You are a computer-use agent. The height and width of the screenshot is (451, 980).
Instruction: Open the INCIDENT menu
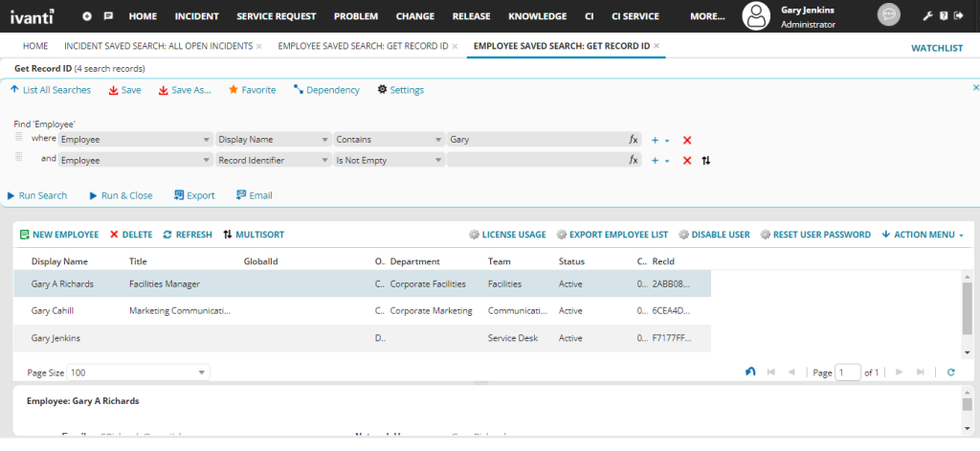click(197, 16)
